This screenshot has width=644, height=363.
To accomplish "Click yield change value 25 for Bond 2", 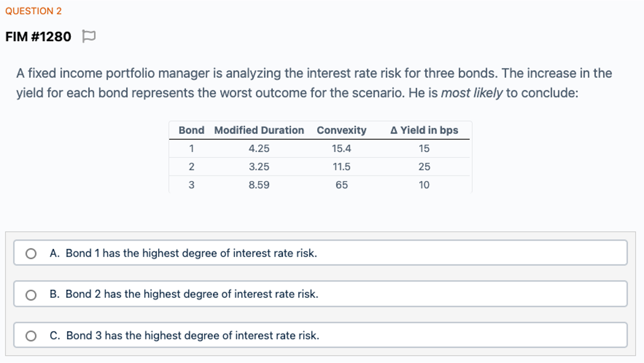I will pos(424,167).
